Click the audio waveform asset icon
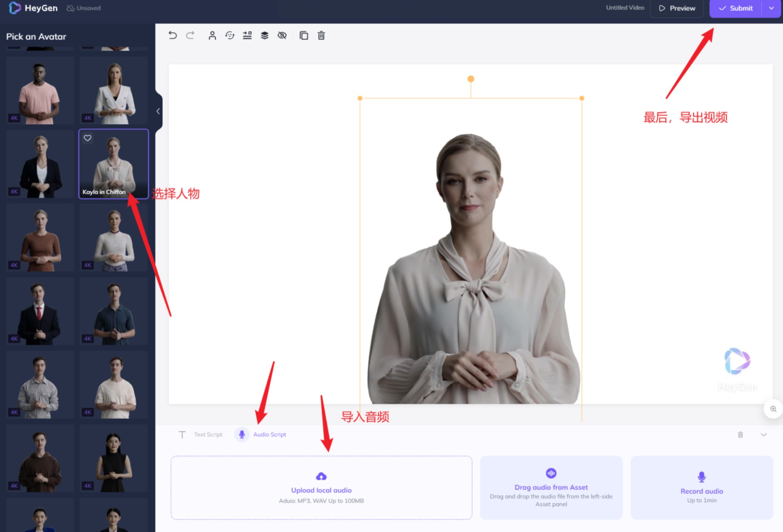The height and width of the screenshot is (532, 783). [551, 473]
